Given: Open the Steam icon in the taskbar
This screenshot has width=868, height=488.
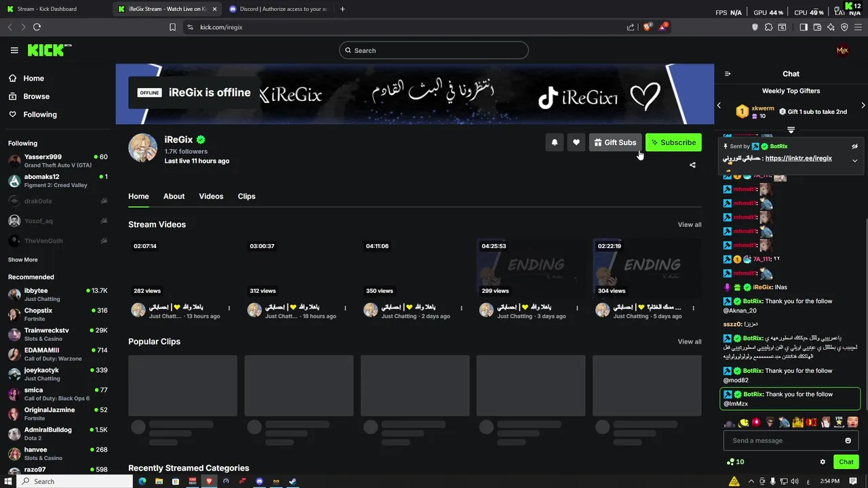Looking at the screenshot, I should tap(293, 481).
